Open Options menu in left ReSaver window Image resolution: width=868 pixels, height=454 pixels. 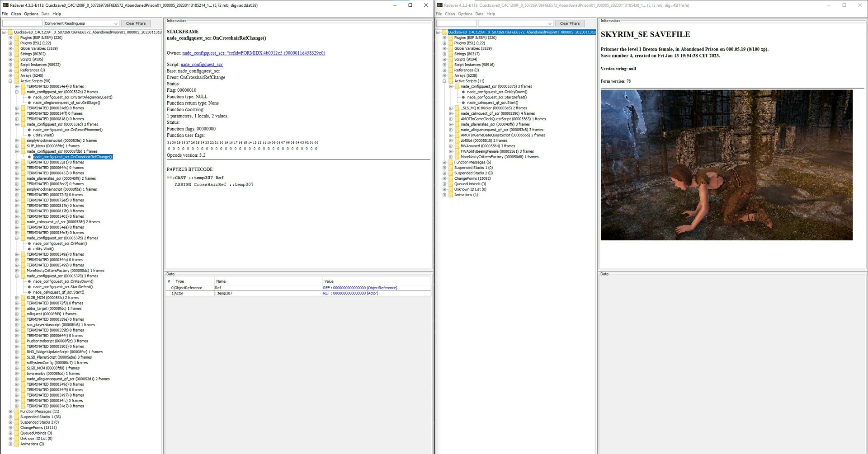[x=31, y=14]
